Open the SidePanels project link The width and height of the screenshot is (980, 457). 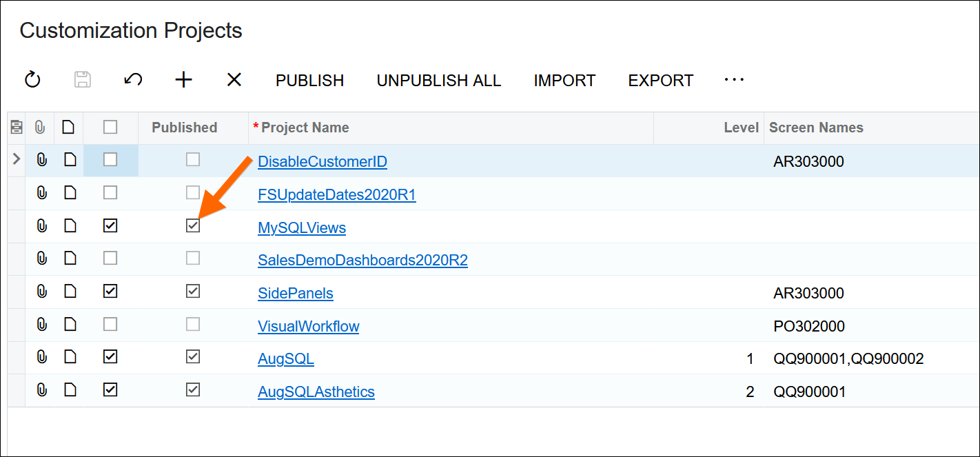point(296,294)
